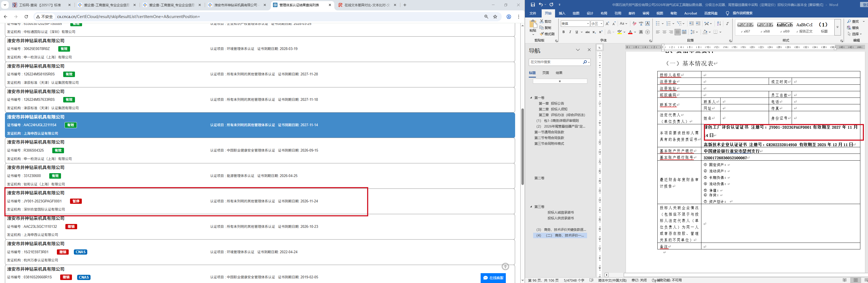
Task: Open the 文件 menu in Word
Action: tap(533, 13)
